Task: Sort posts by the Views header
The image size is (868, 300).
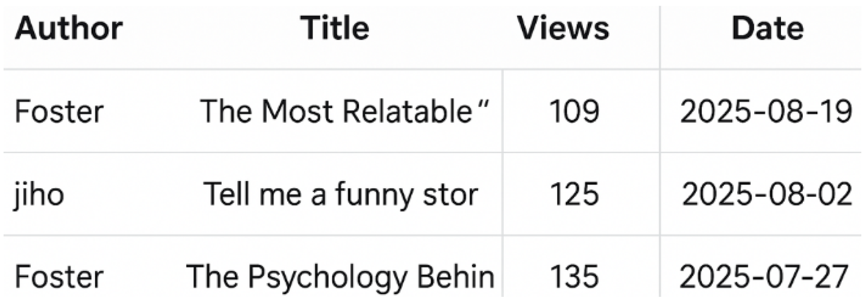Action: click(563, 29)
